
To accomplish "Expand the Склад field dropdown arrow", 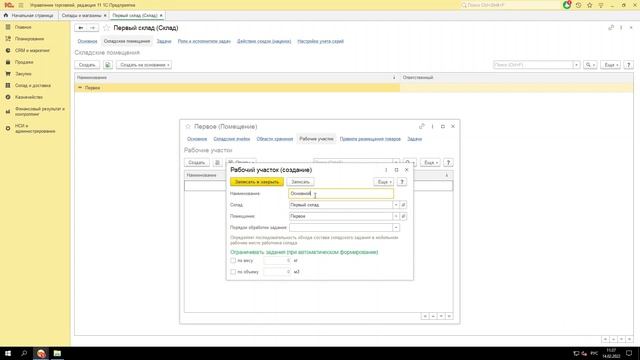I will 396,205.
